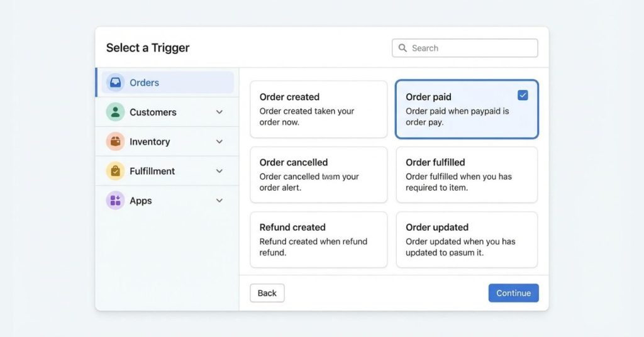Select the Order fulfilled trigger card
The width and height of the screenshot is (644, 337).
(x=467, y=175)
